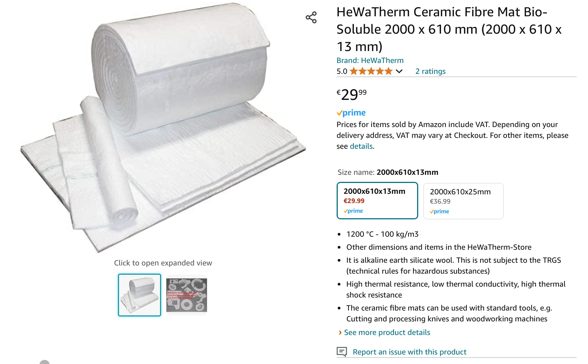Click the Click to open expanded view caption
The width and height of the screenshot is (588, 364).
(163, 263)
